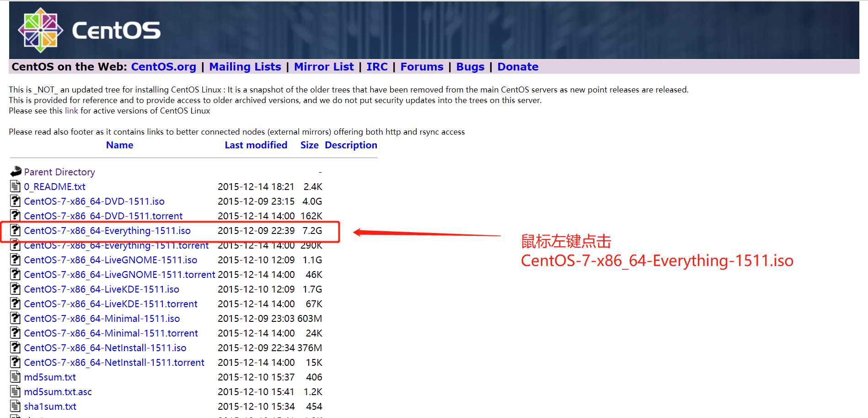Download CentOS-7-x86_64-NetInstall-1511.torrent
Viewport: 868px width, 418px height.
114,363
